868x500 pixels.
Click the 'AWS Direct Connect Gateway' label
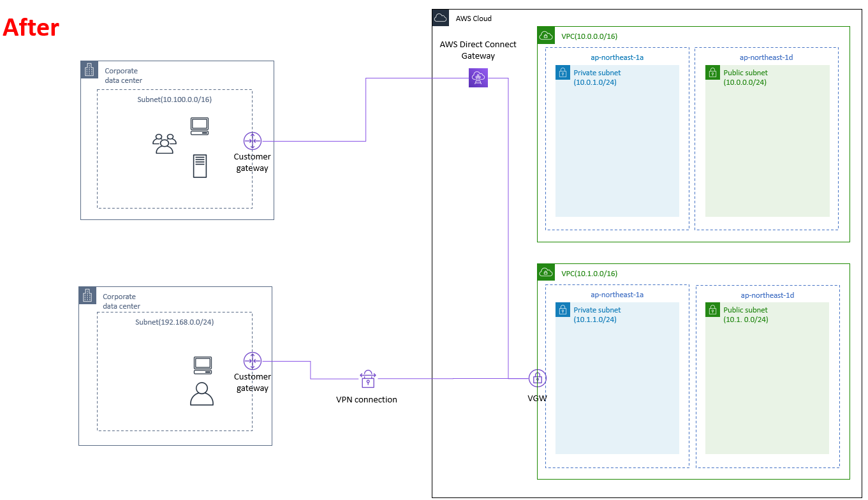(478, 50)
